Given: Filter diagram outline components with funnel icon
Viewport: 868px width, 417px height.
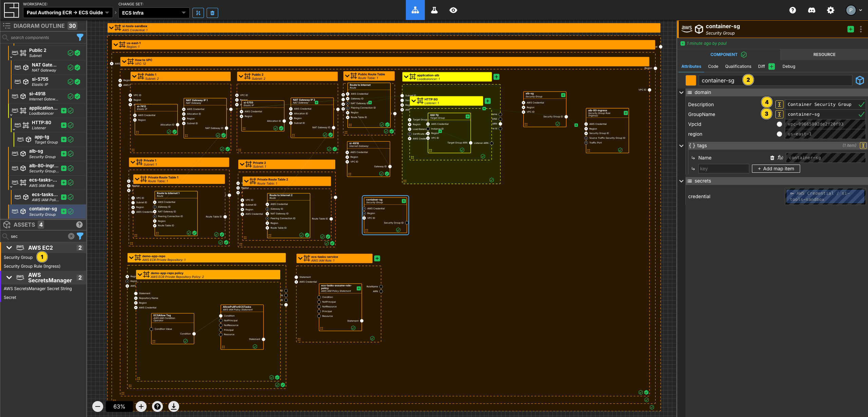Looking at the screenshot, I should [80, 37].
